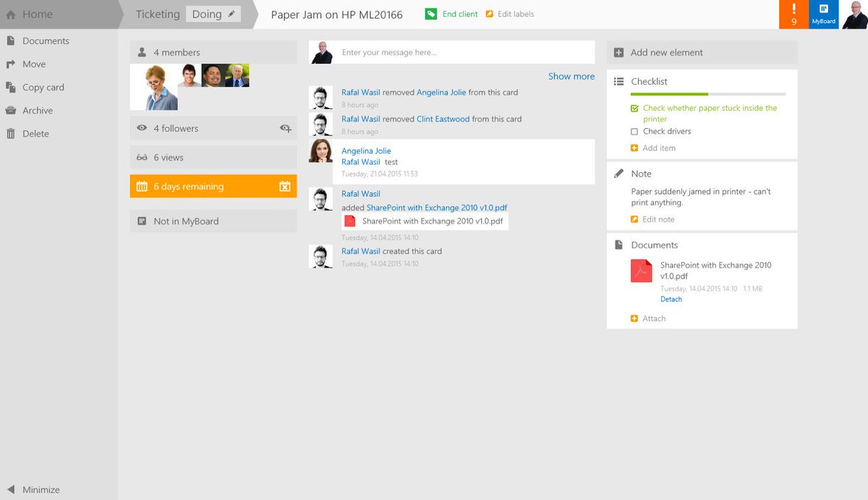Click the Checklist list icon

tap(618, 82)
